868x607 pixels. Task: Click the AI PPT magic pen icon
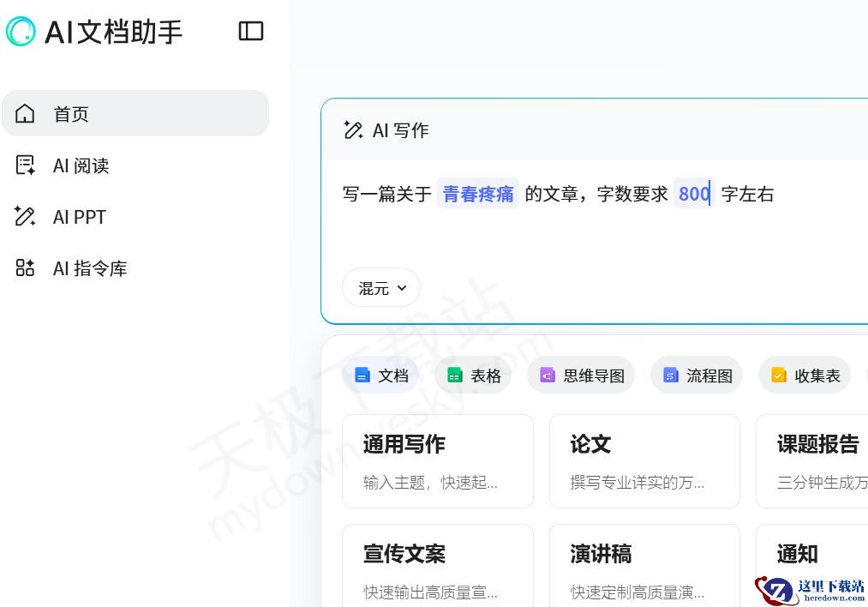(x=25, y=217)
